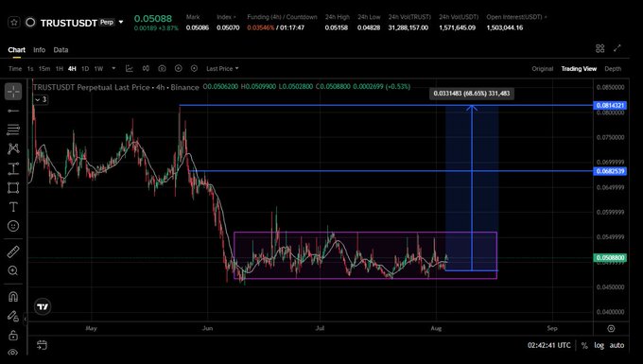Click the TradingView logo badge
The height and width of the screenshot is (364, 643).
point(43,306)
